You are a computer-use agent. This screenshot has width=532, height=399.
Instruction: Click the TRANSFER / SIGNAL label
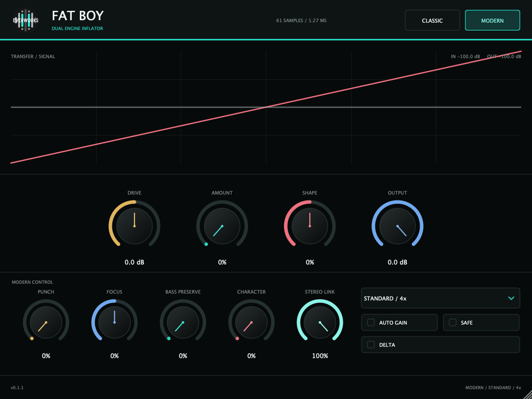(33, 57)
